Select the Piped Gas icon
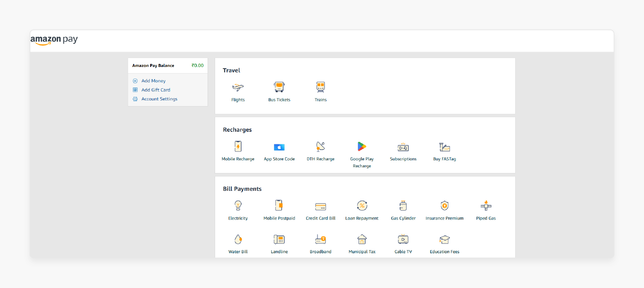644x288 pixels. 486,206
